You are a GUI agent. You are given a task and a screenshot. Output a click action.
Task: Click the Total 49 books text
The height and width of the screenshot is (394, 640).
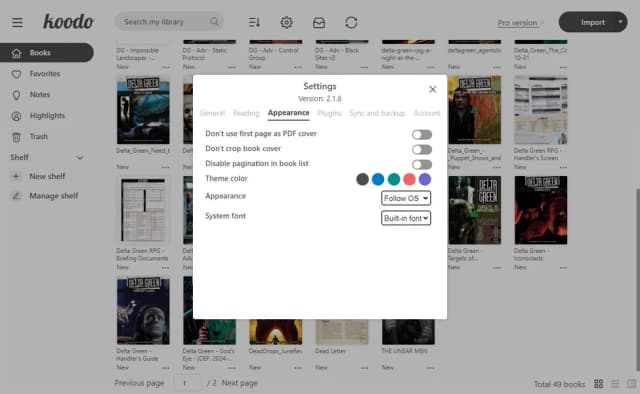(x=559, y=384)
